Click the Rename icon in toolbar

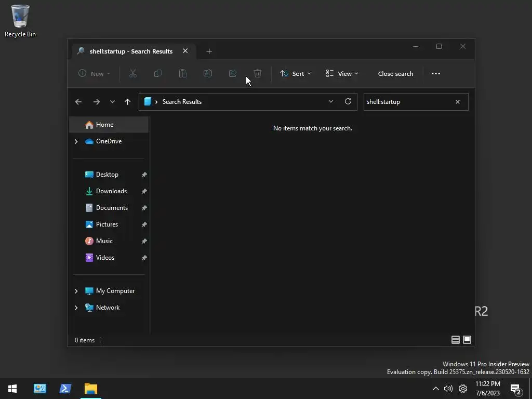click(x=208, y=73)
